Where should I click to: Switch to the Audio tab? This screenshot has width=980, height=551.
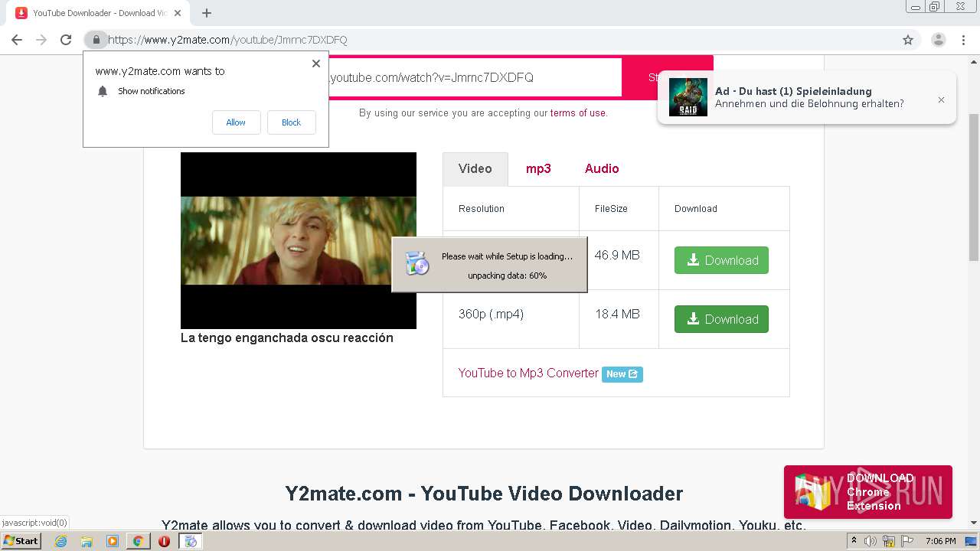tap(602, 168)
